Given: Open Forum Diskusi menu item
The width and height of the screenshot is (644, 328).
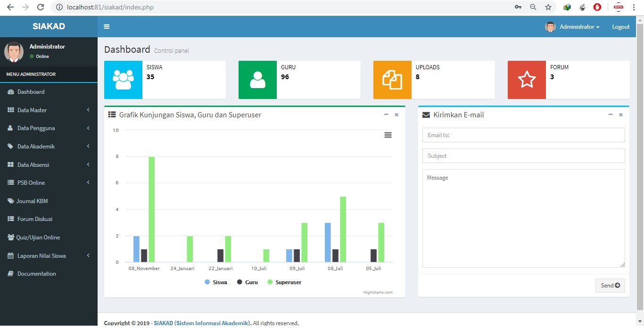Looking at the screenshot, I should click(x=34, y=219).
